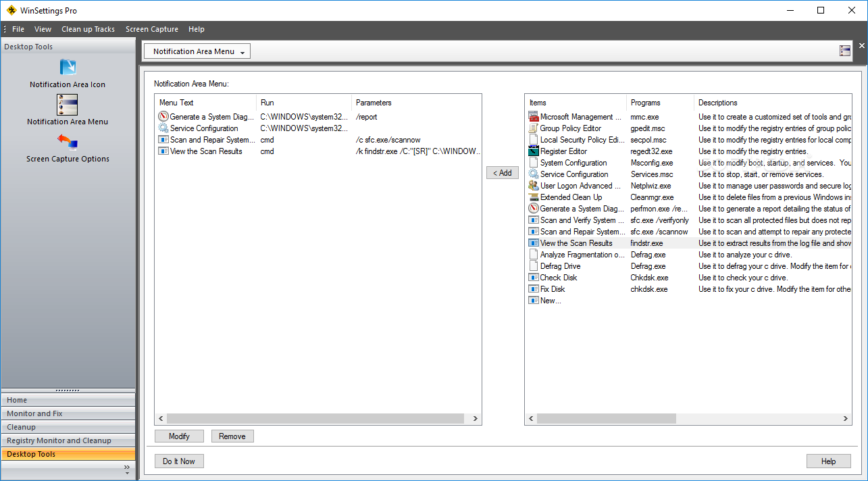This screenshot has height=481, width=868.
Task: Click the Remove button
Action: [x=232, y=436]
